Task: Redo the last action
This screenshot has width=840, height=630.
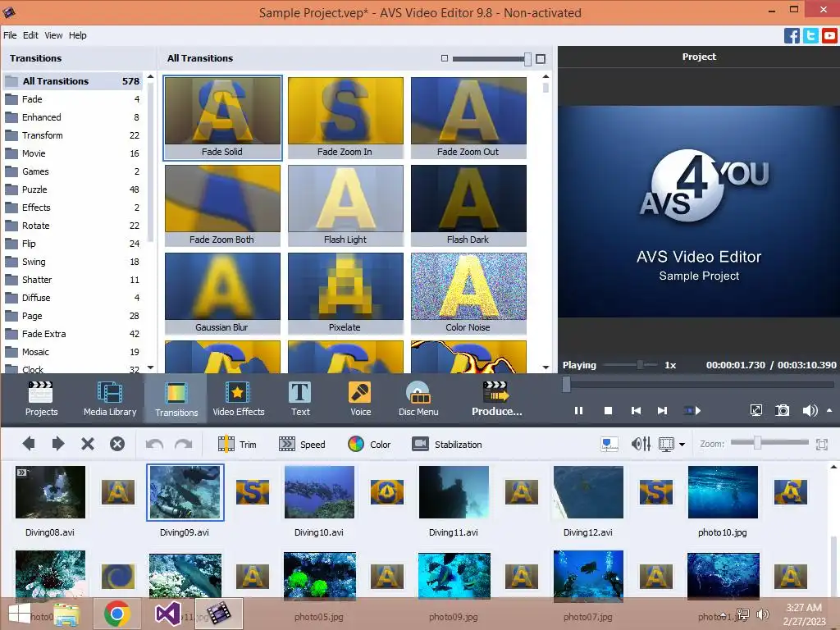Action: [183, 444]
